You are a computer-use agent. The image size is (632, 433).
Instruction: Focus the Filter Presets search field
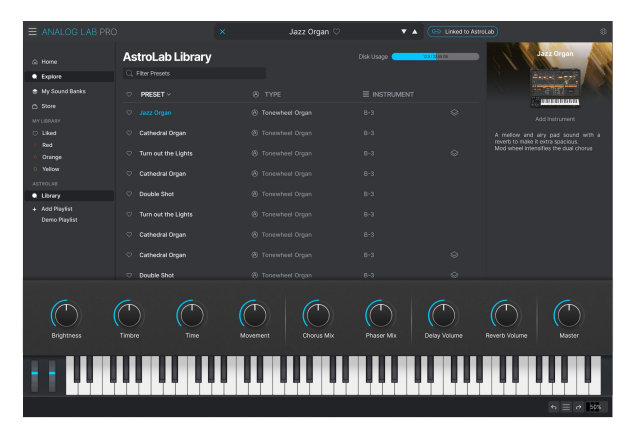(x=194, y=73)
